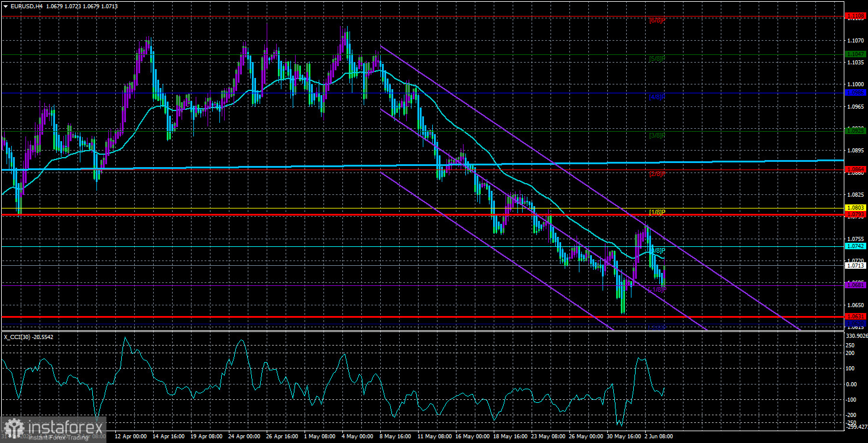Click the blue 1.0986 price tag

(856, 93)
